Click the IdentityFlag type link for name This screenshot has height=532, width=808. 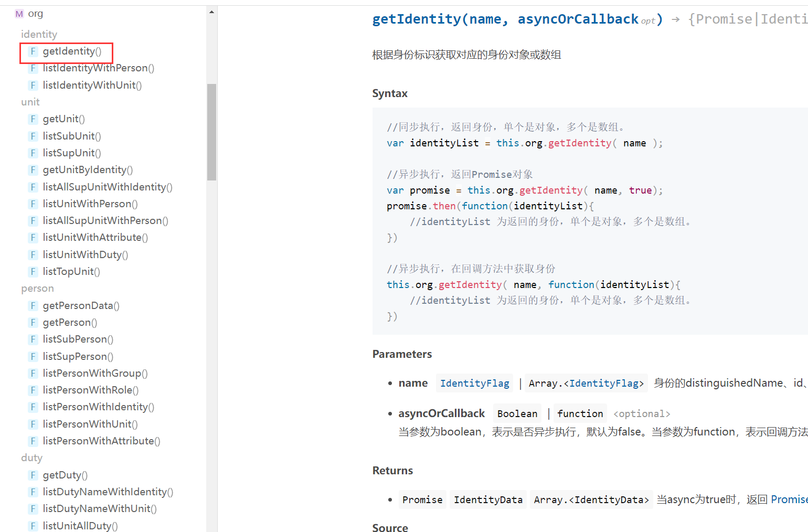tap(474, 384)
